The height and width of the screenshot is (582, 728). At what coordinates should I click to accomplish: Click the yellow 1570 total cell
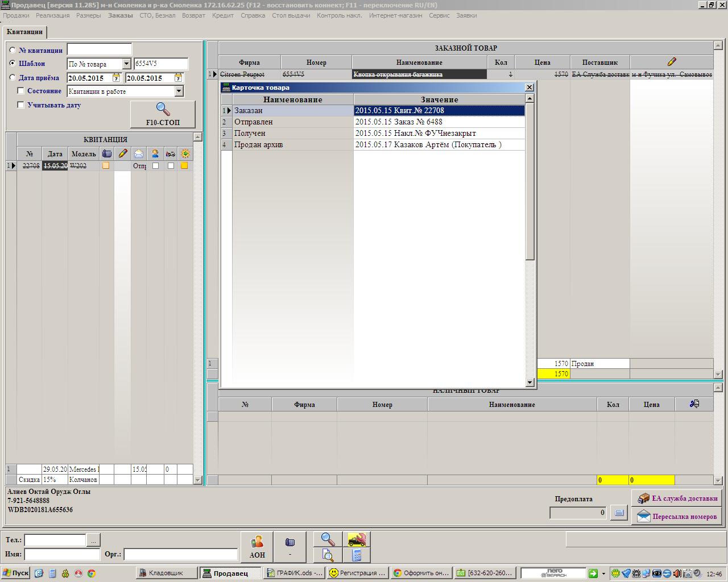pos(555,373)
